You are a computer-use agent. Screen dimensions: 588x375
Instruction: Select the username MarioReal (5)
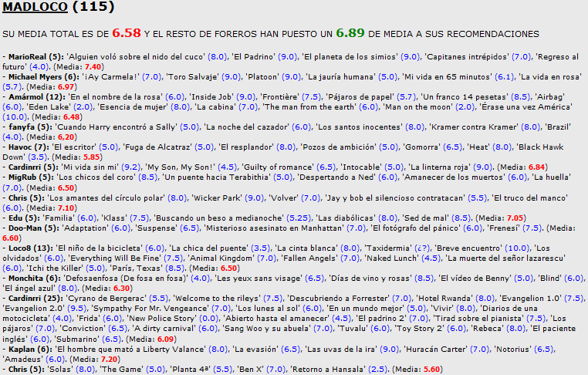pos(36,57)
